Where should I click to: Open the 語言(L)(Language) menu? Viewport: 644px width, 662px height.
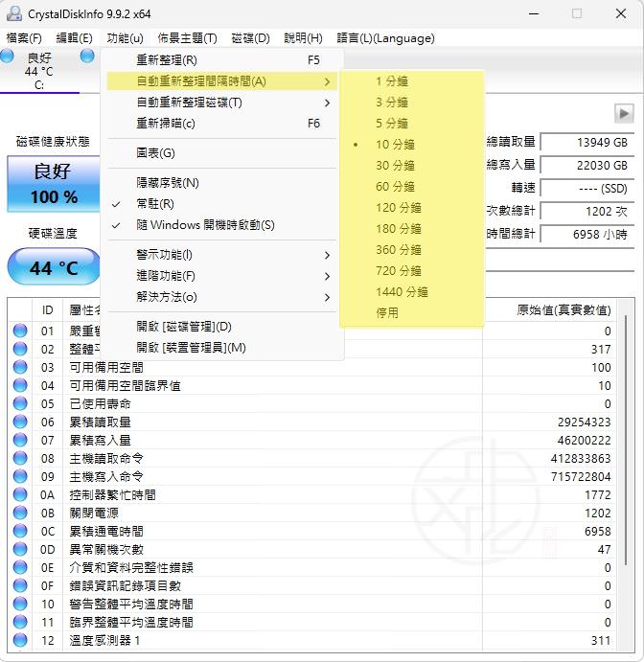pyautogui.click(x=385, y=38)
